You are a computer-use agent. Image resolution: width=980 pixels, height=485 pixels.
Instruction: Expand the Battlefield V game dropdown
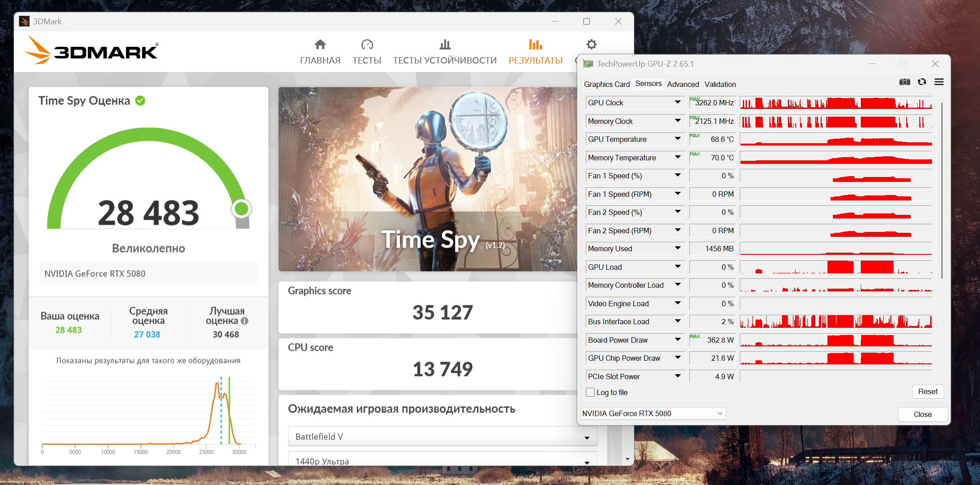pos(443,436)
